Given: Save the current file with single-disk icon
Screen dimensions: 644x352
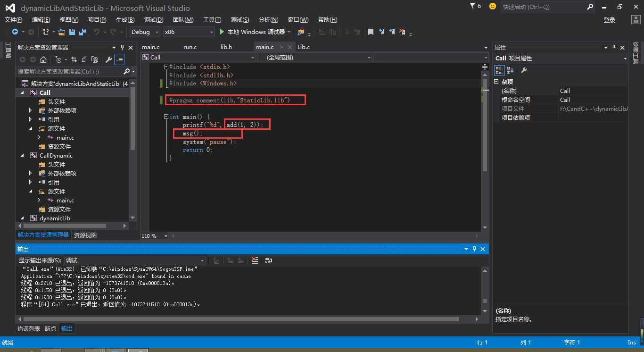Looking at the screenshot, I should [72, 32].
